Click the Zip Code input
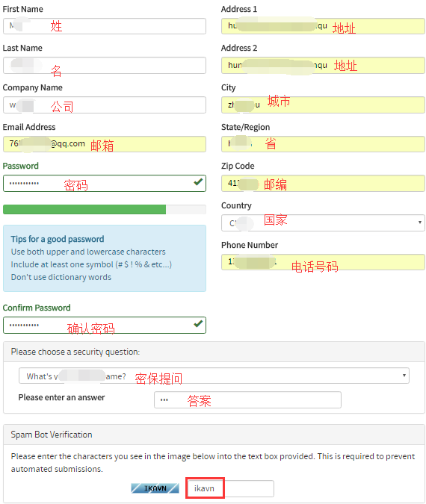 click(x=323, y=184)
